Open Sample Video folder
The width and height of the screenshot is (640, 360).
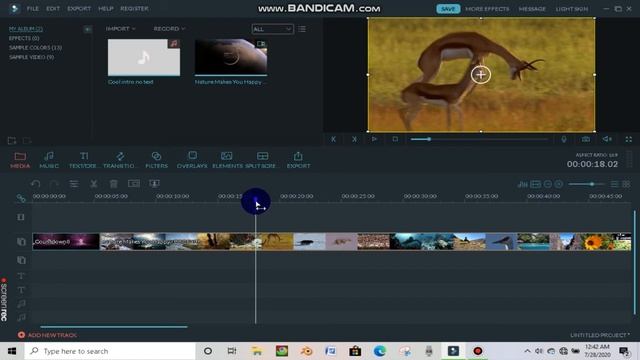tap(31, 57)
